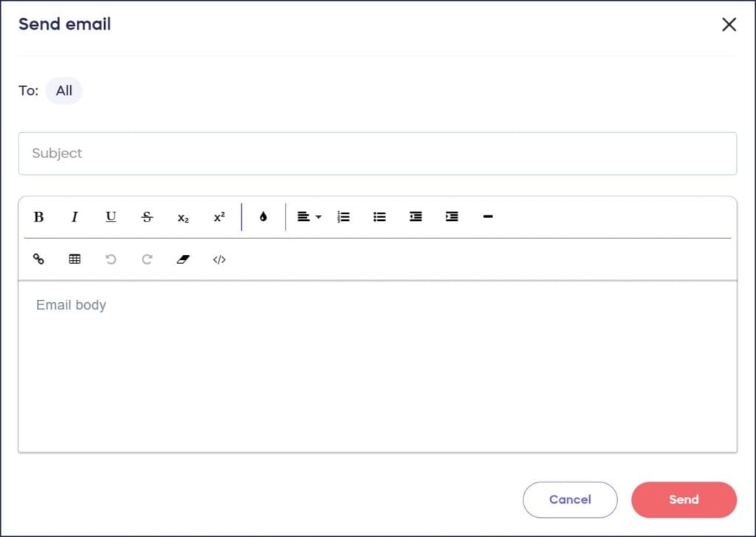
Task: Switch to HTML code view
Action: (x=219, y=259)
